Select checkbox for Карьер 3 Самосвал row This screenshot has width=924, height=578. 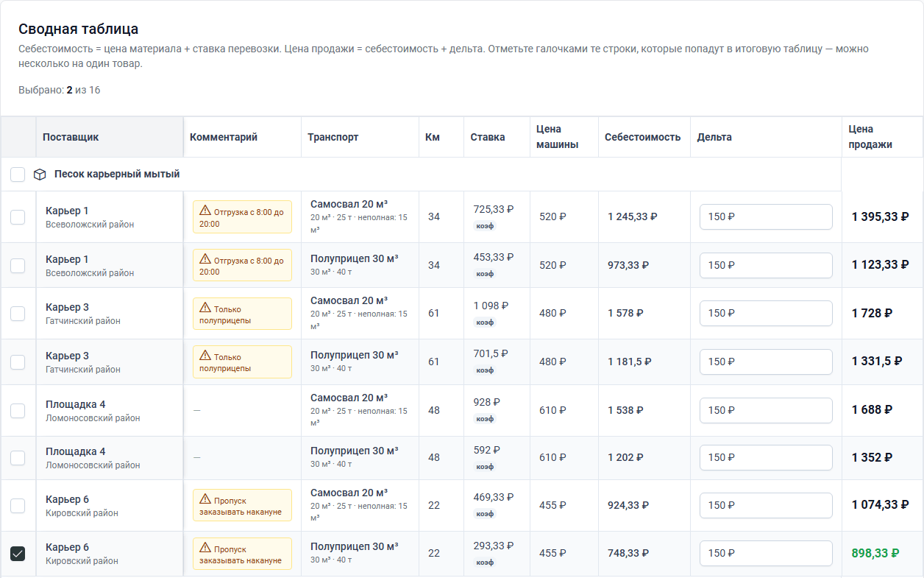pos(18,314)
